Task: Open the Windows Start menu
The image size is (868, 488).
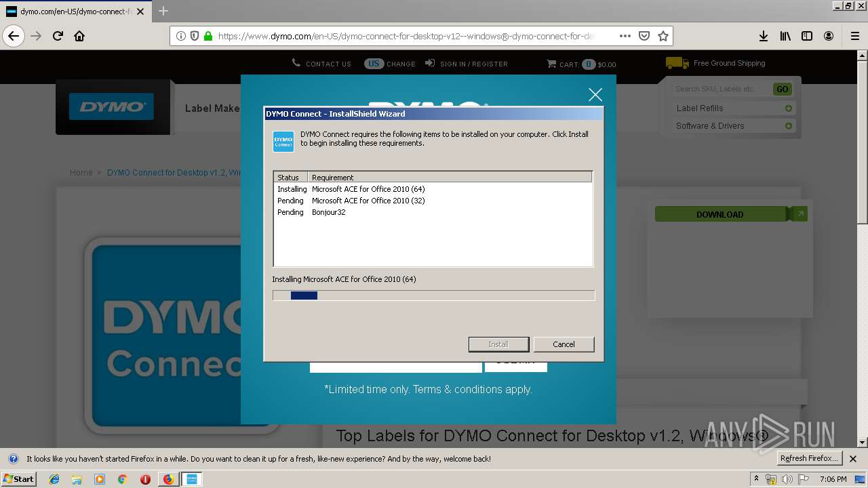Action: tap(19, 479)
